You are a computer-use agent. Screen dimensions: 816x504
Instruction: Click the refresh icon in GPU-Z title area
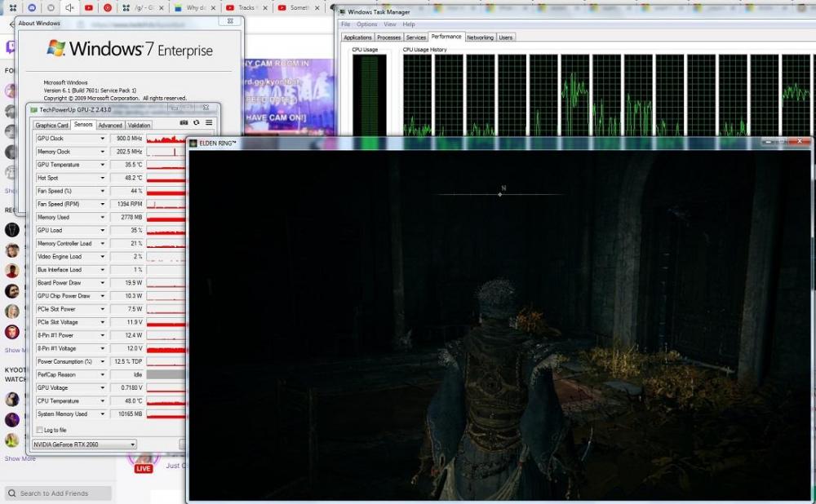coord(195,122)
